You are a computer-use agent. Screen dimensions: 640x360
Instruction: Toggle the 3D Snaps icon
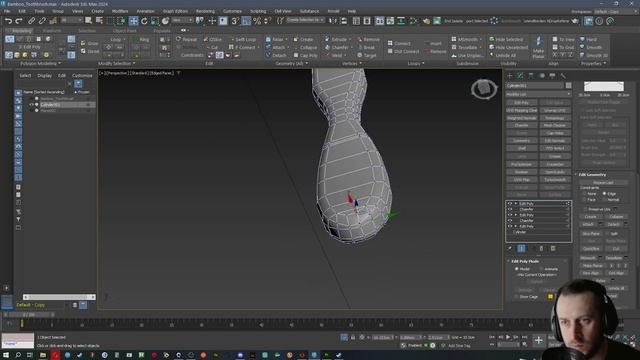(235, 20)
